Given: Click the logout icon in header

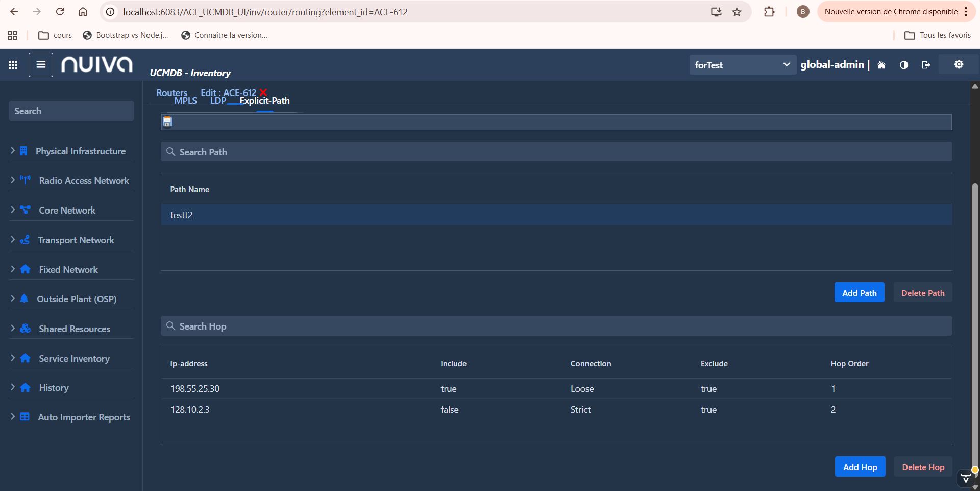Looking at the screenshot, I should click(x=926, y=65).
